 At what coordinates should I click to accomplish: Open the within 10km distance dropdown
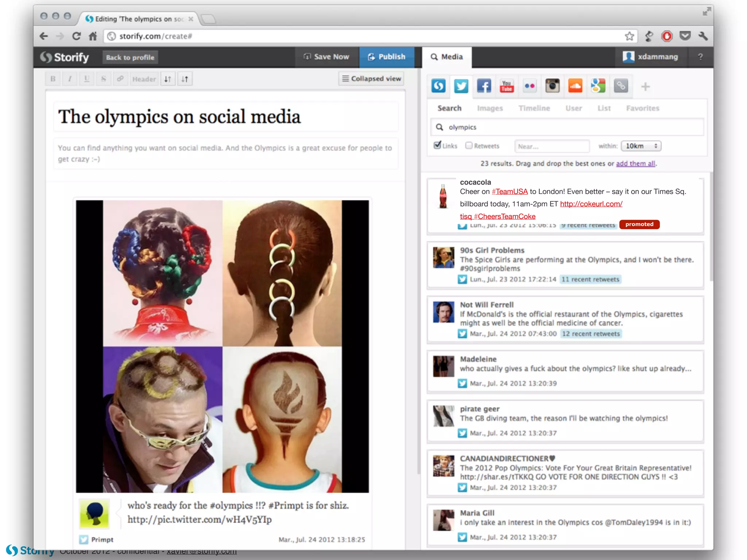pyautogui.click(x=641, y=146)
